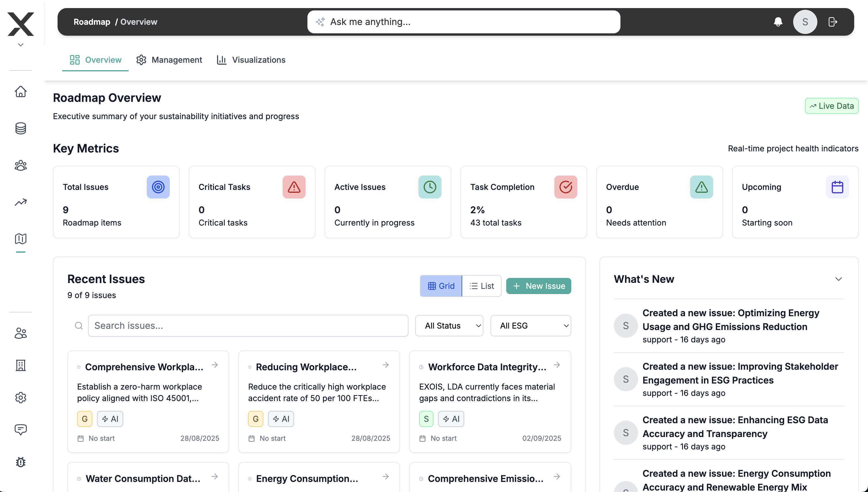
Task: Open the Visualizations tab
Action: point(251,60)
